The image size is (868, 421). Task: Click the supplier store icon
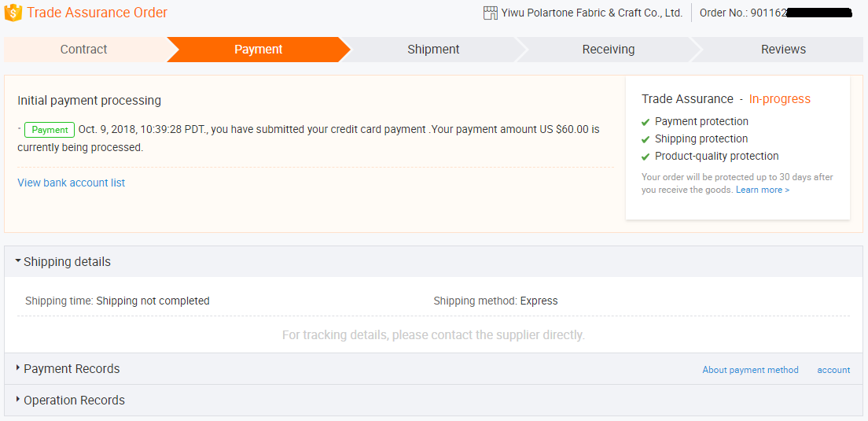pyautogui.click(x=491, y=13)
